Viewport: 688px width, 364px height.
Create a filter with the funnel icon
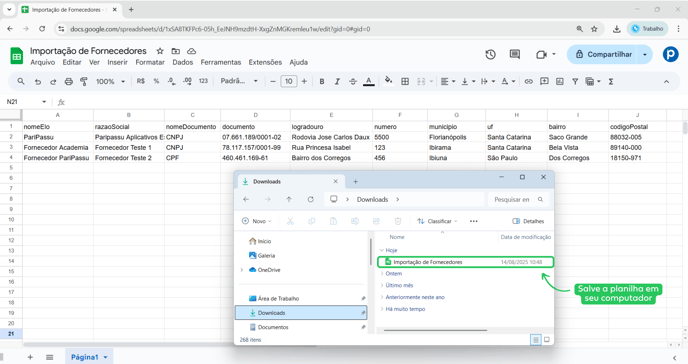(575, 82)
